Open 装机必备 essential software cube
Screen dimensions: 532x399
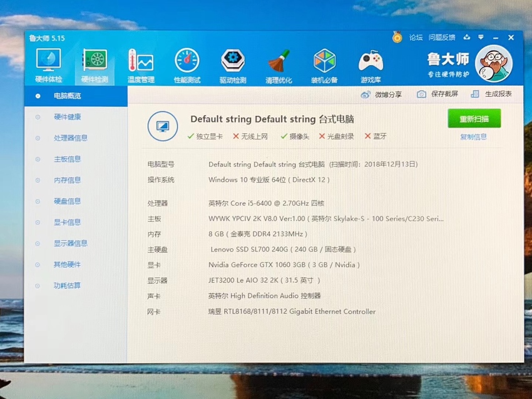(x=324, y=66)
